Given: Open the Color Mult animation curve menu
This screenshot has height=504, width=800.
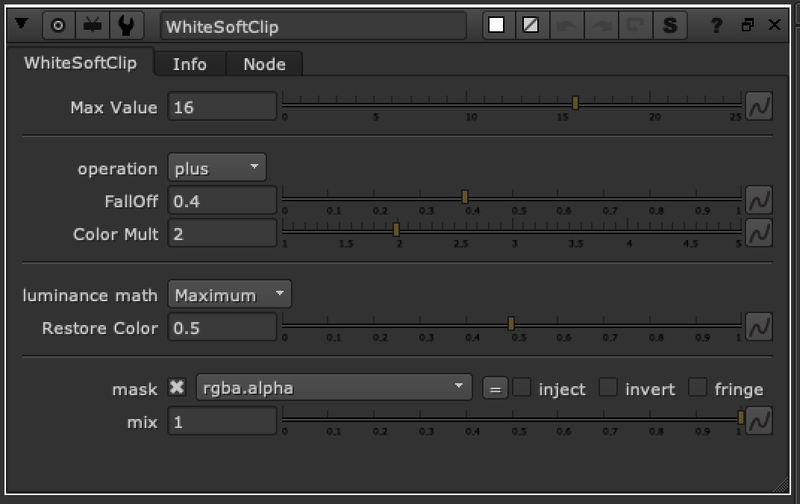Looking at the screenshot, I should [x=759, y=233].
